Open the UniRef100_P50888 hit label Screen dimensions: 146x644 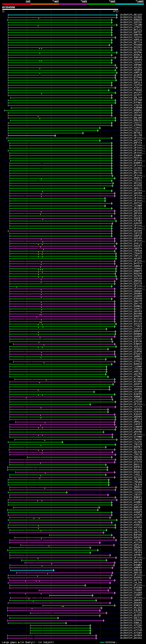pos(131,45)
